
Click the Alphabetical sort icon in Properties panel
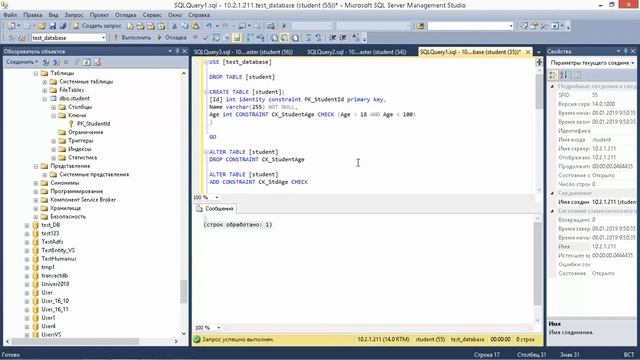[x=564, y=75]
